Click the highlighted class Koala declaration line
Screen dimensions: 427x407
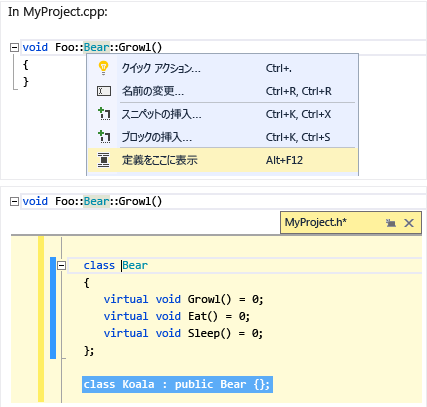[177, 384]
